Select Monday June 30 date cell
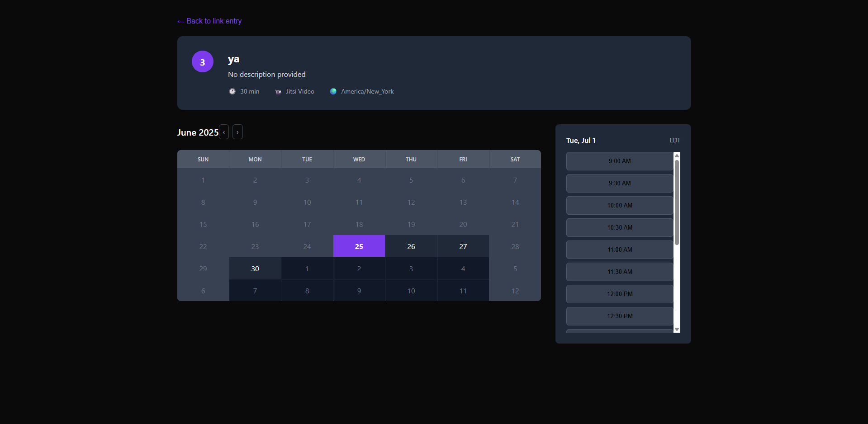 [255, 269]
